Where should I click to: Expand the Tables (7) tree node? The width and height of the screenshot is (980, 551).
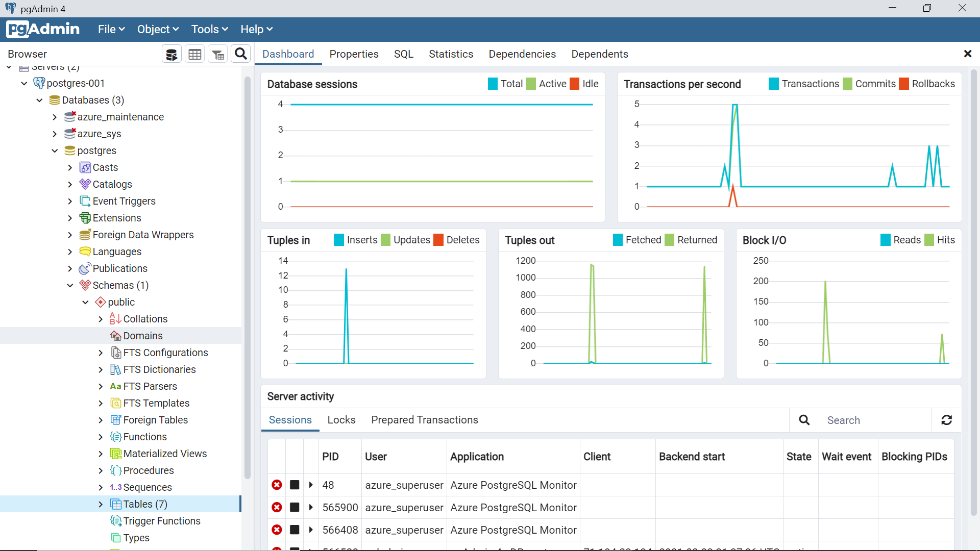101,504
